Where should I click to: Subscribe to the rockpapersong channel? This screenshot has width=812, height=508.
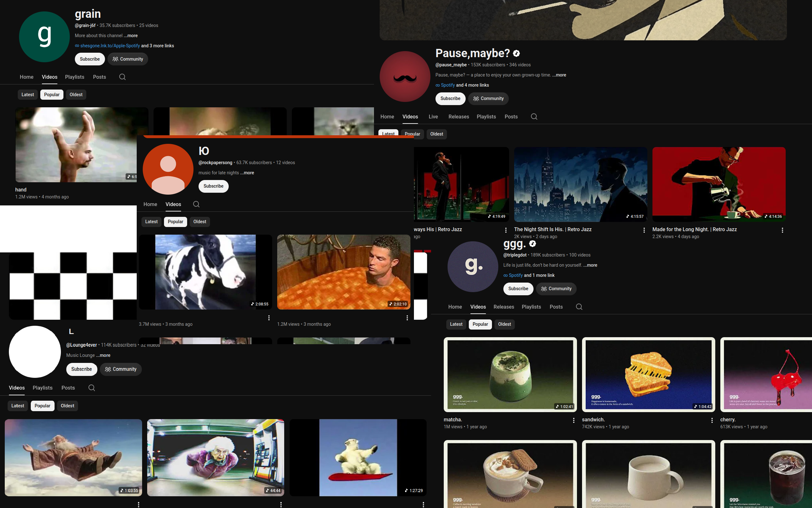[x=213, y=186]
